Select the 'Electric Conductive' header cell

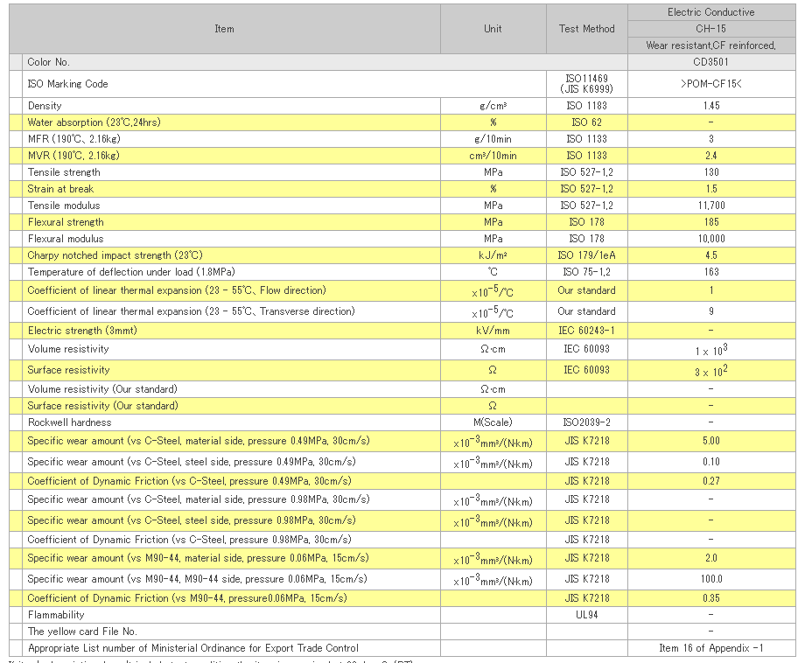710,12
